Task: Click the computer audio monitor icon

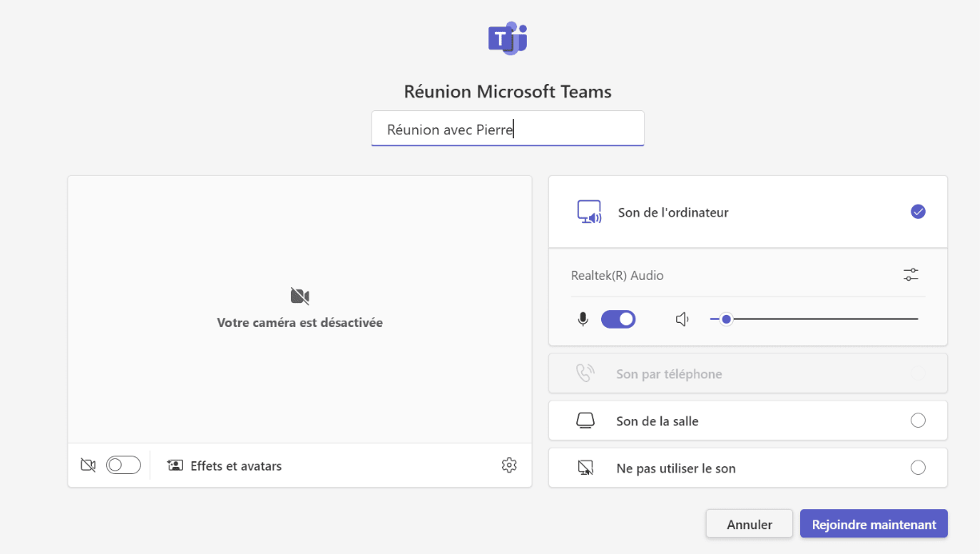Action: (589, 213)
